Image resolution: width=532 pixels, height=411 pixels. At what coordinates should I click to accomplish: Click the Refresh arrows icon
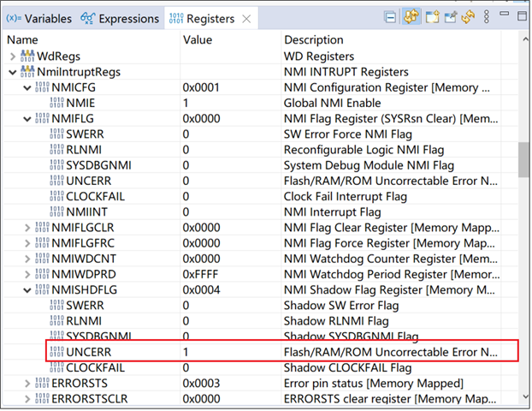(x=468, y=16)
